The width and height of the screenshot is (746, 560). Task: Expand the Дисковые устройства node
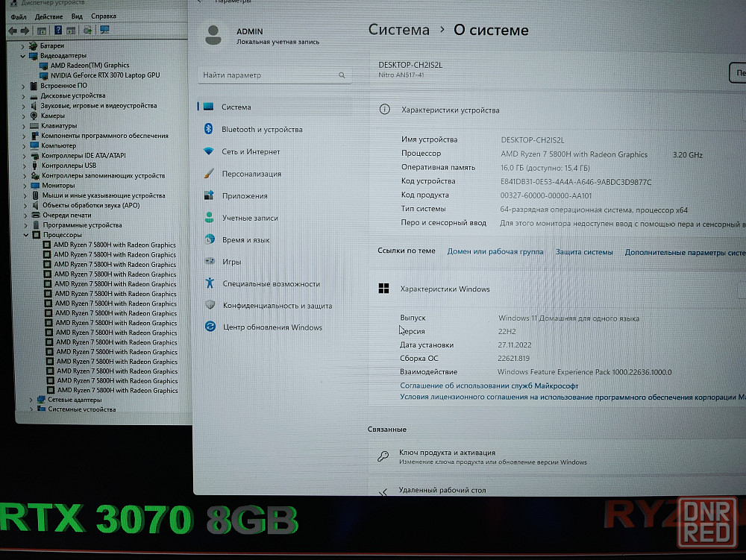[23, 96]
